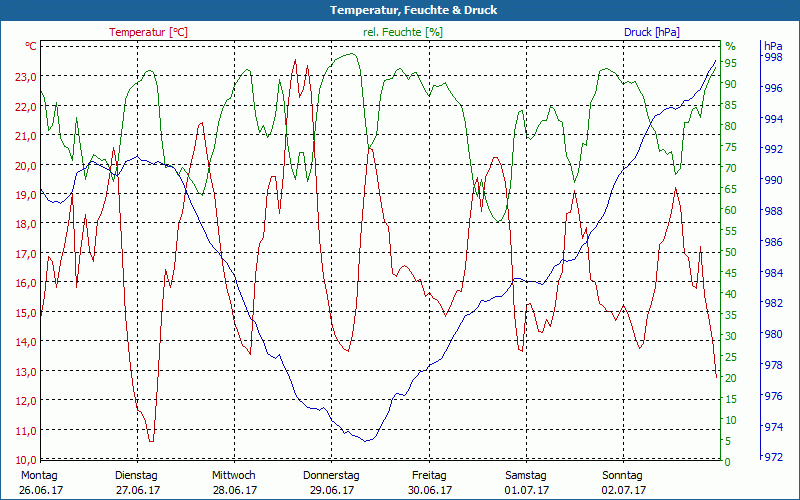Click the day label 'Donnerstag'
Image resolution: width=800 pixels, height=500 pixels.
pos(331,476)
